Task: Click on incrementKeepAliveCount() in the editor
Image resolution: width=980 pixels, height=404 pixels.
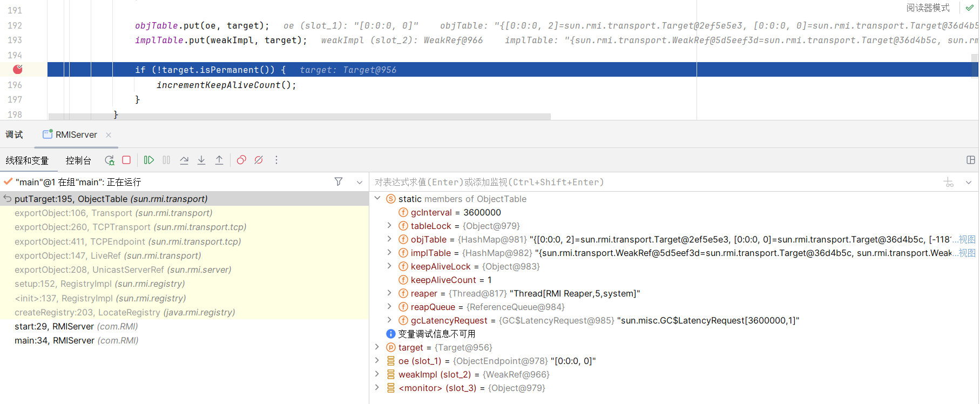Action: click(x=226, y=85)
